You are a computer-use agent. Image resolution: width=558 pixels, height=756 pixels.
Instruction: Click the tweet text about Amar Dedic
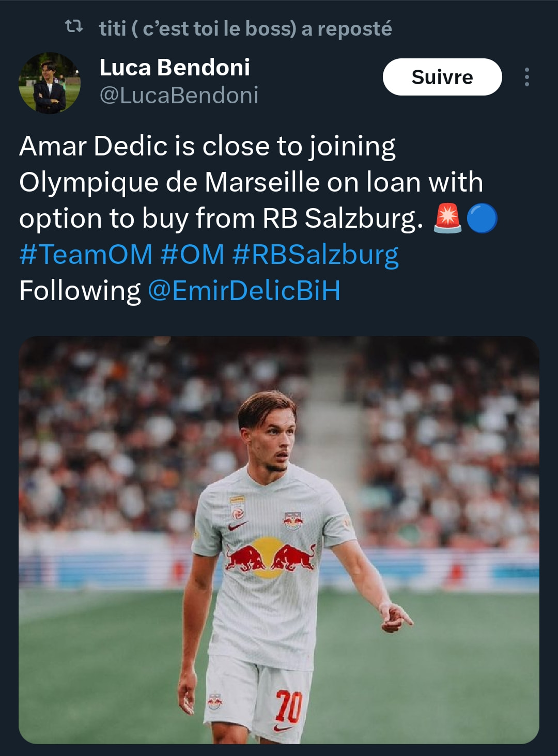pyautogui.click(x=252, y=182)
